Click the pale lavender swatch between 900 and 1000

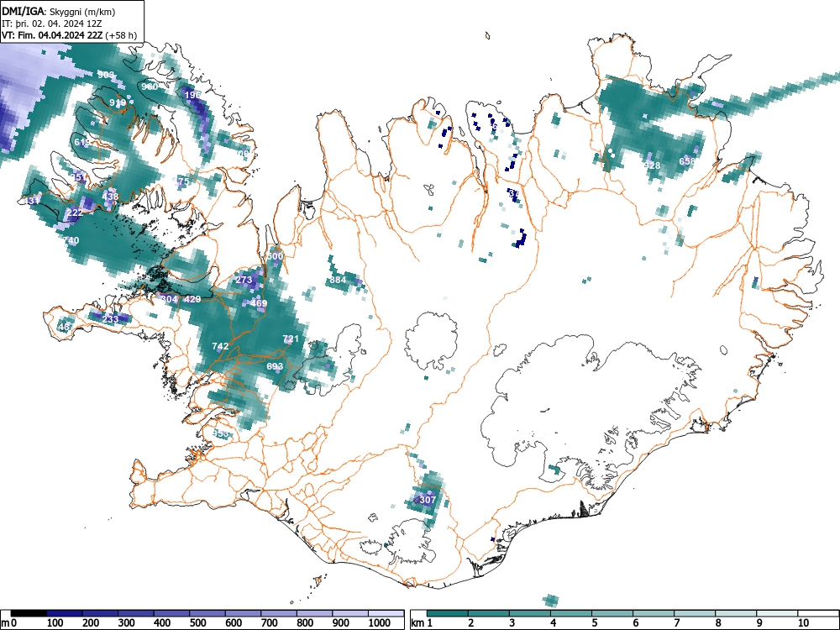tap(350, 613)
